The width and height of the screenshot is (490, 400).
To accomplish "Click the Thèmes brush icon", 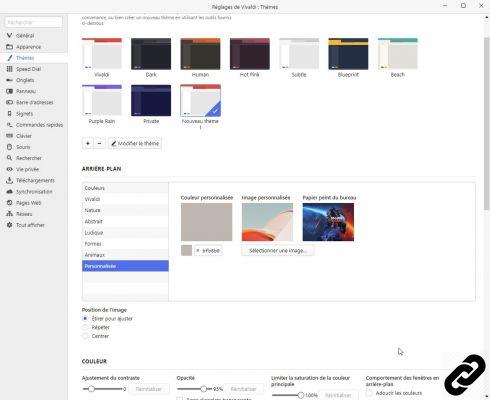I will click(x=9, y=58).
